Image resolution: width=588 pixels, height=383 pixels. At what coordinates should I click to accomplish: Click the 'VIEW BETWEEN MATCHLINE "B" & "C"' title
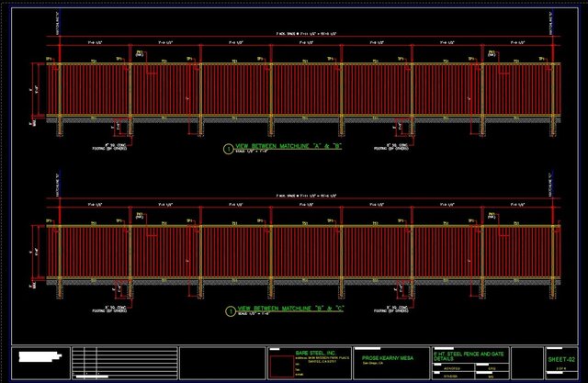pyautogui.click(x=288, y=309)
